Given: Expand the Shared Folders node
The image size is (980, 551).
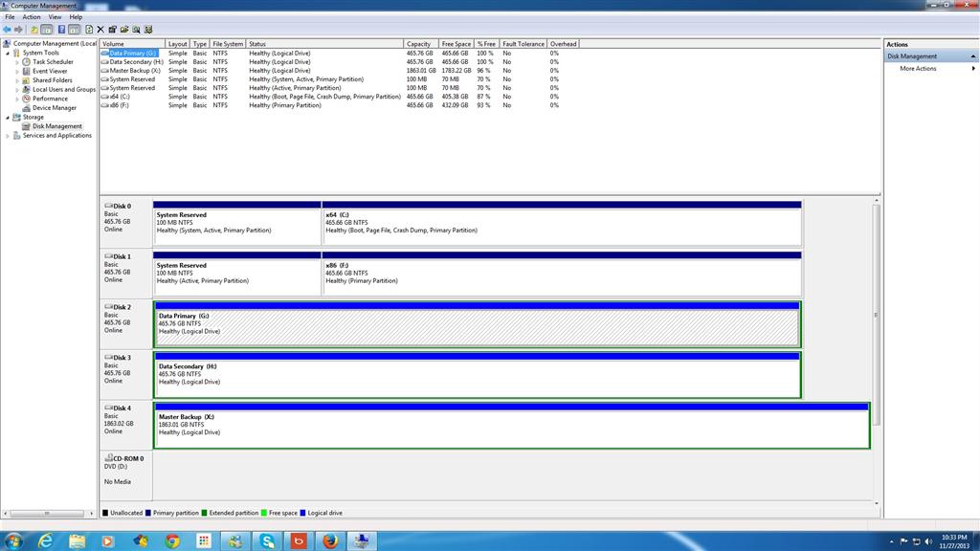Looking at the screenshot, I should click(x=17, y=80).
